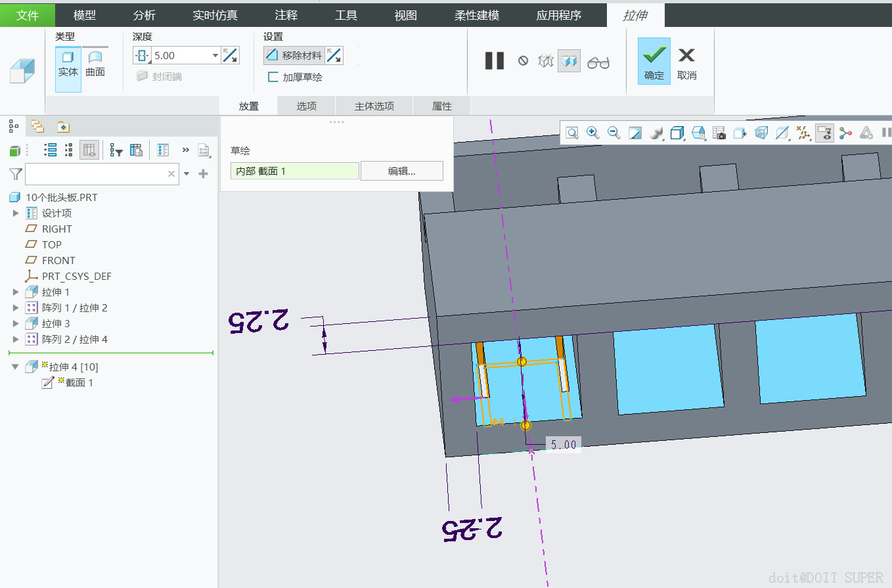Pause the extrude feature tool
The width and height of the screenshot is (892, 588).
(494, 61)
